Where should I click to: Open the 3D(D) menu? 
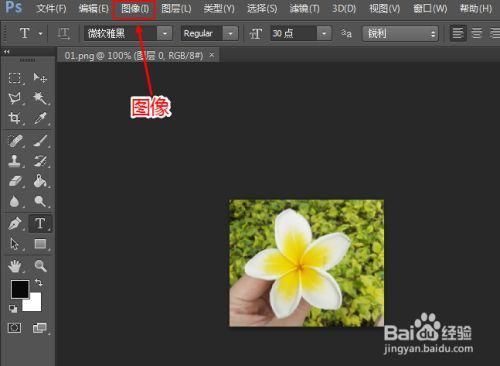[344, 8]
